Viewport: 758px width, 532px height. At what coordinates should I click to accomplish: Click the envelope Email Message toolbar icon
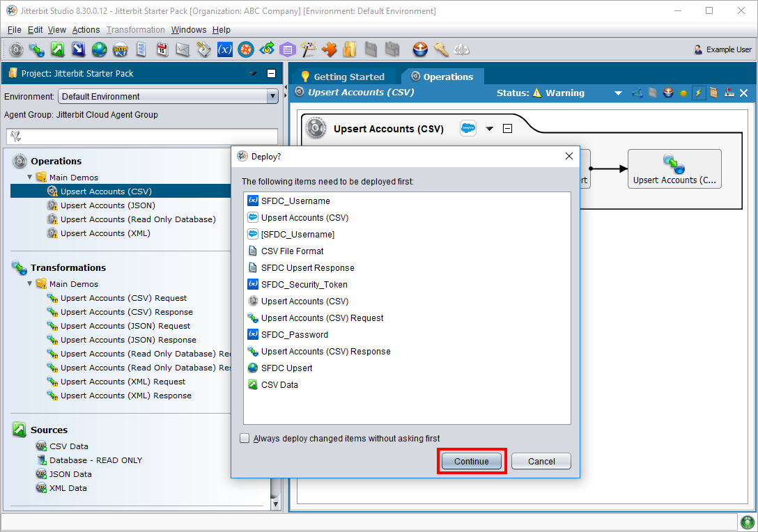[x=183, y=49]
